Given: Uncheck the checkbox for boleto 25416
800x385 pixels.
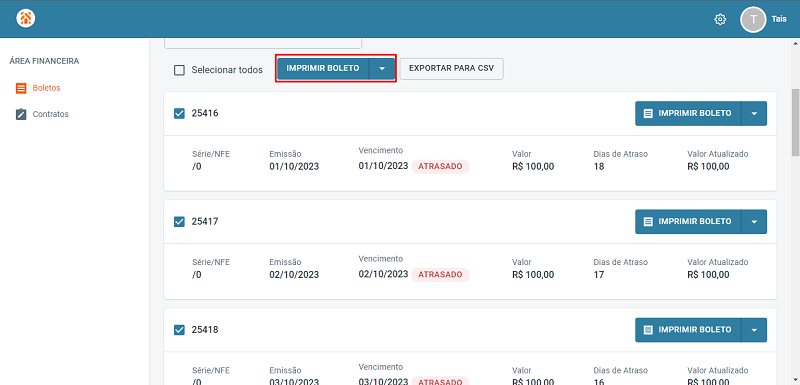Looking at the screenshot, I should point(179,113).
